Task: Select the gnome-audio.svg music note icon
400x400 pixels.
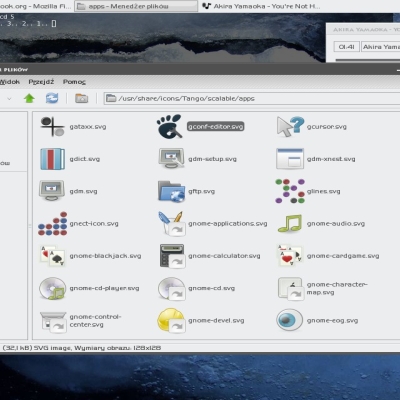Action: tap(290, 223)
